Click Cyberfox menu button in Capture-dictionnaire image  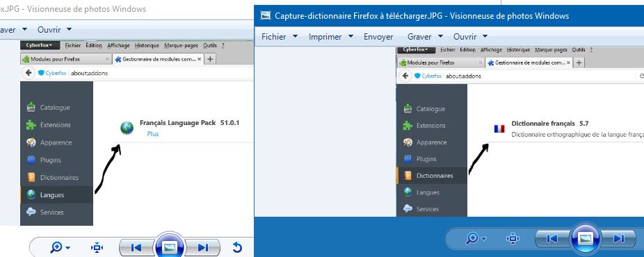click(416, 49)
